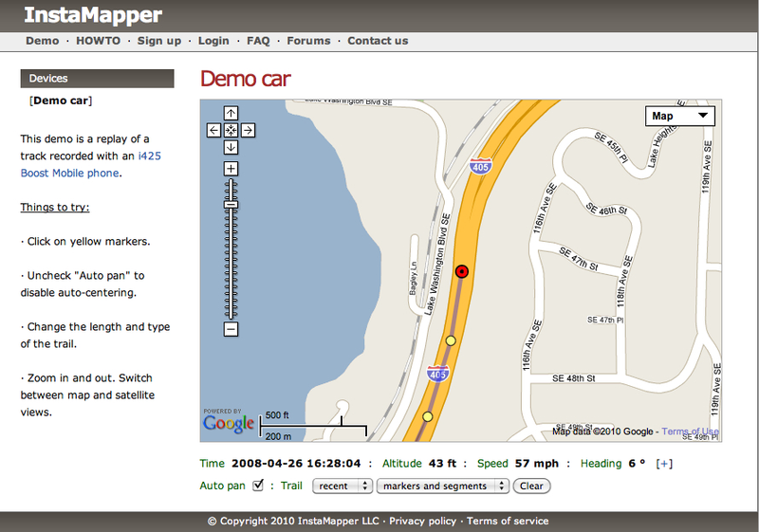
Task: Click the speed value 57 mph
Action: (x=536, y=464)
